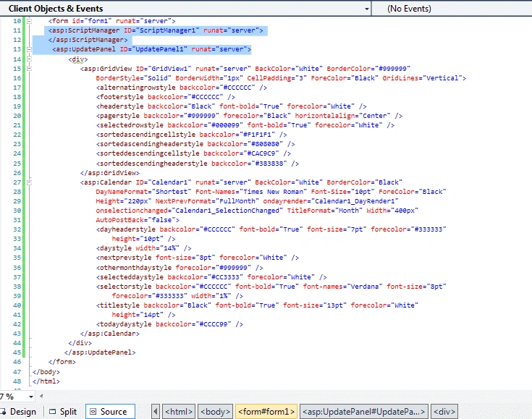Open the zoom percentage dropdown
Viewport: 532px width, 419px height.
pos(31,397)
